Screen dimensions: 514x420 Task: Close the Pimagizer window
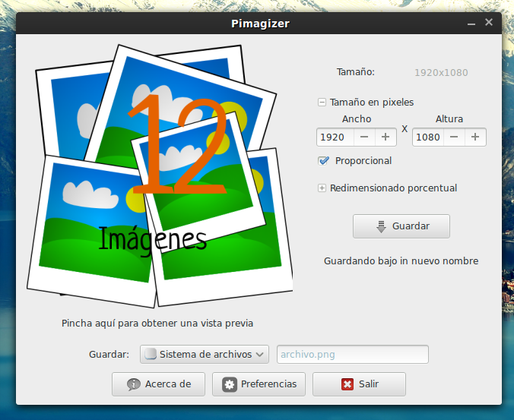pyautogui.click(x=488, y=23)
